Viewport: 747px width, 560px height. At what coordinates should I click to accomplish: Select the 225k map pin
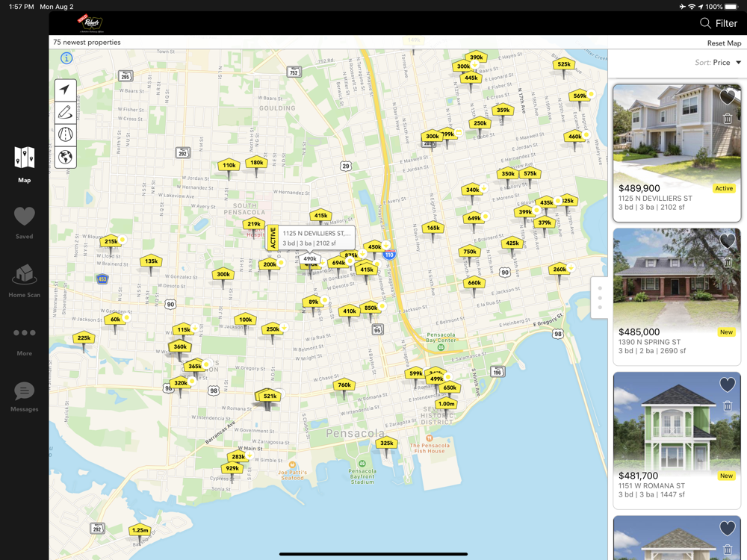[84, 337]
